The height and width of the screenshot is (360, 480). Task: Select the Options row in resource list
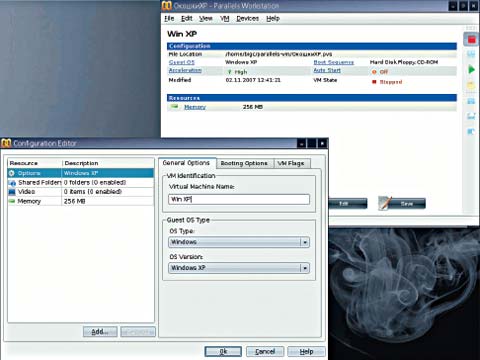(81, 173)
